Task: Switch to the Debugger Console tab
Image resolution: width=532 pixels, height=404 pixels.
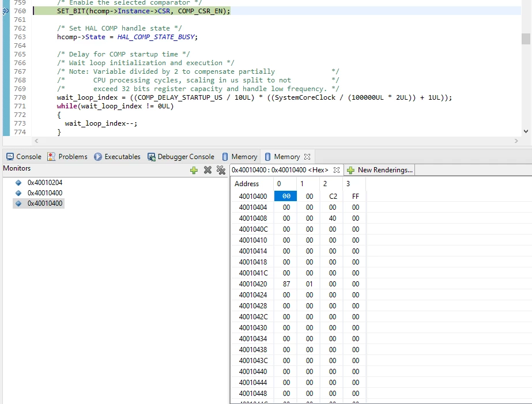Action: pos(181,157)
